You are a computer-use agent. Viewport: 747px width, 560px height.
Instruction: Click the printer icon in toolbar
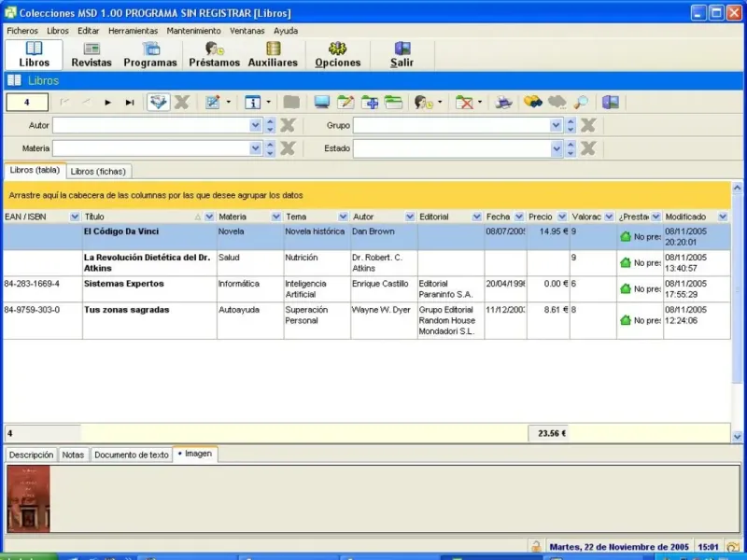coord(503,103)
